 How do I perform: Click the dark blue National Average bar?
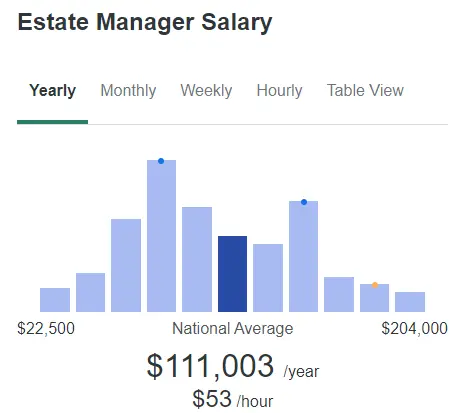click(232, 274)
